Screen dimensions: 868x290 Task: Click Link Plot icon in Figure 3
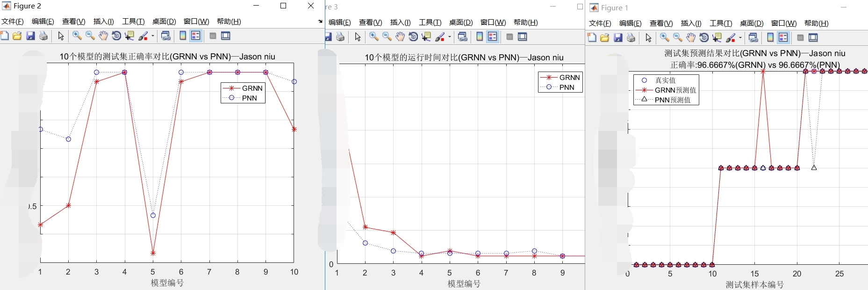coord(463,37)
